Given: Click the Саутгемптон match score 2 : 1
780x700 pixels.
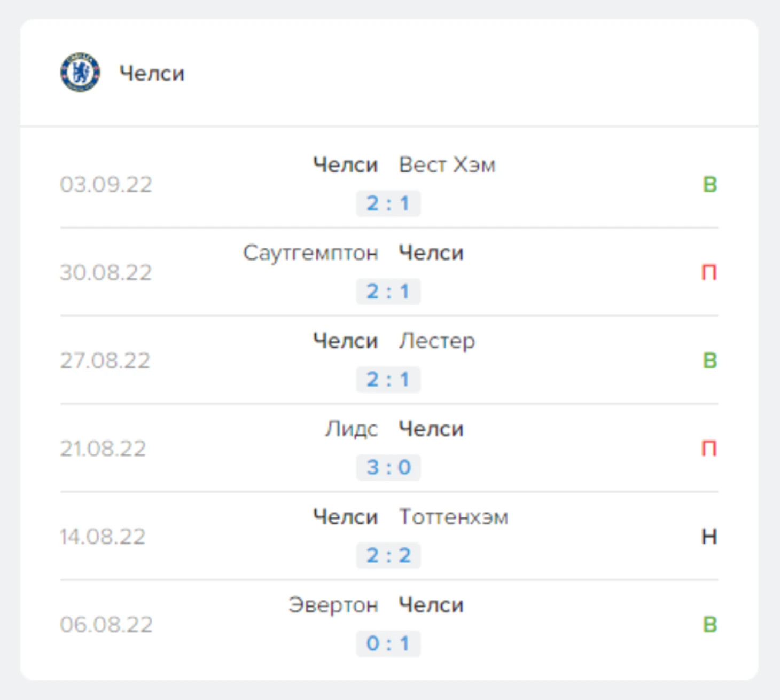Looking at the screenshot, I should click(388, 292).
